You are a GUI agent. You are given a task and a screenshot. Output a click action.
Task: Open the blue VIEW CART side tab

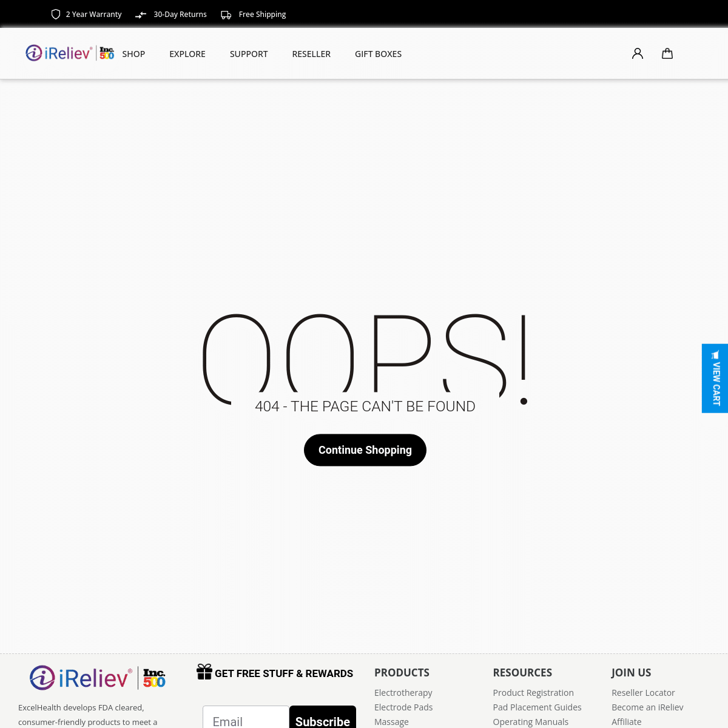[x=715, y=379]
